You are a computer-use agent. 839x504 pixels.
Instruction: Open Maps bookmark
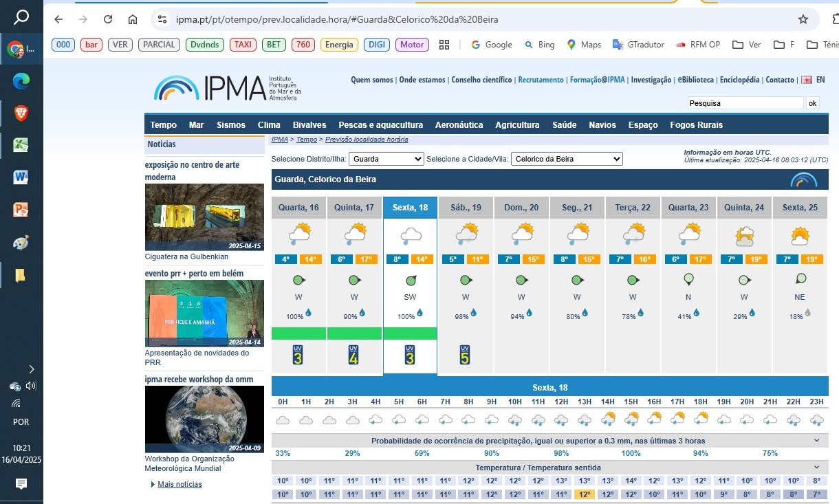[584, 45]
